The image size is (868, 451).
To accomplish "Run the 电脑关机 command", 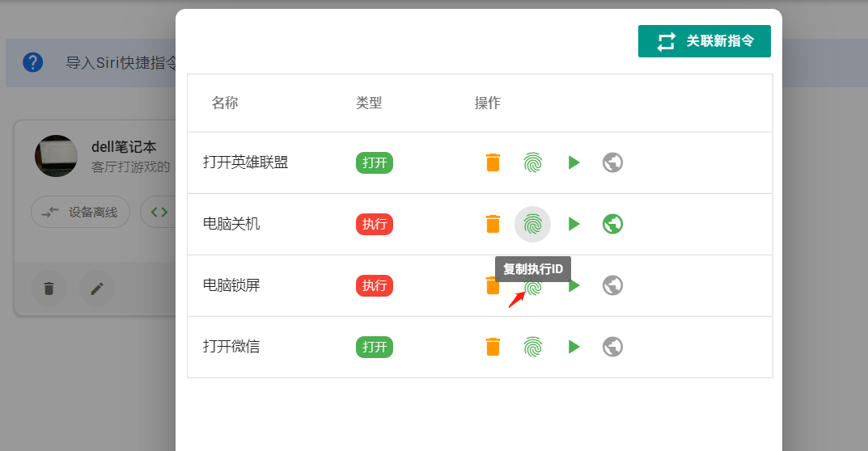I will [574, 224].
